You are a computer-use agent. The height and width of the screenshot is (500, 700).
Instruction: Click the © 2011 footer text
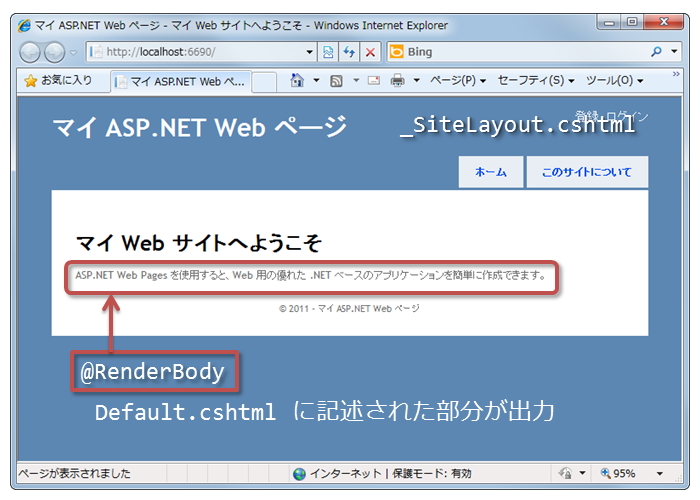[349, 308]
